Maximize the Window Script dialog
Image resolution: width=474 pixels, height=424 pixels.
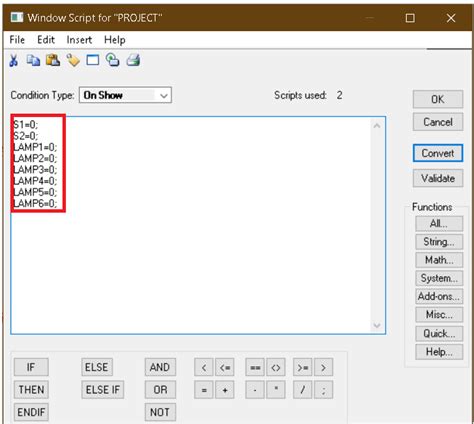coord(410,18)
